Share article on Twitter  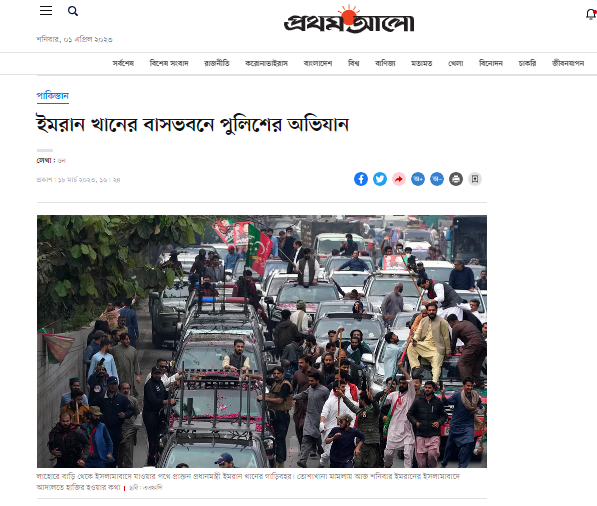point(380,179)
